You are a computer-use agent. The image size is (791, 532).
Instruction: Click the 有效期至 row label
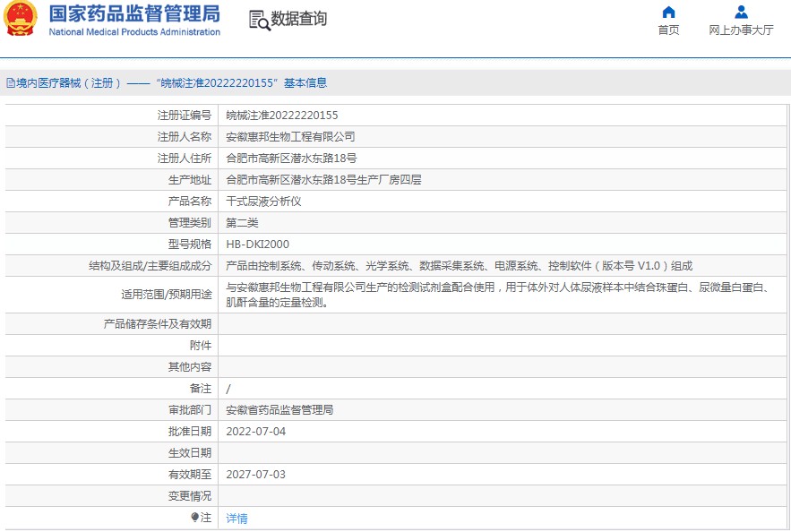point(190,474)
